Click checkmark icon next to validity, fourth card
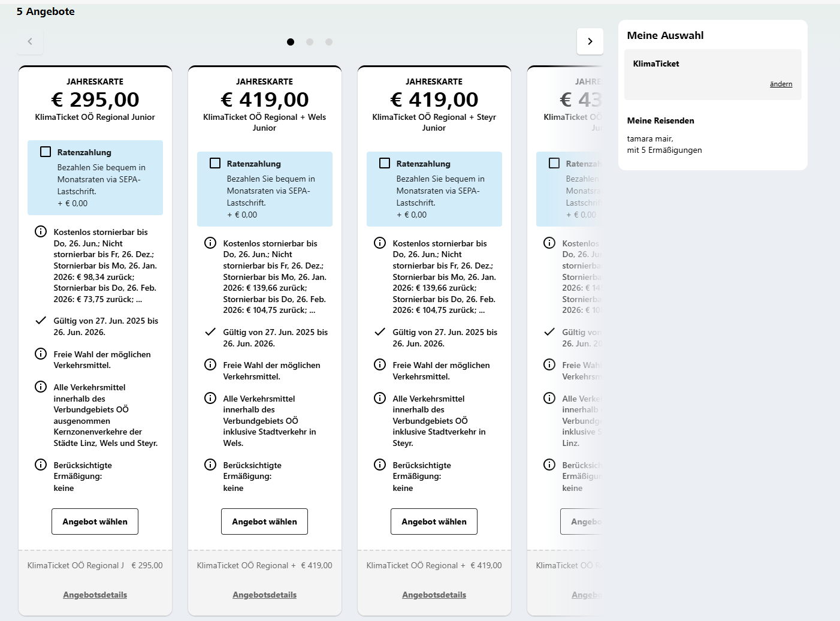The width and height of the screenshot is (840, 621). [549, 331]
